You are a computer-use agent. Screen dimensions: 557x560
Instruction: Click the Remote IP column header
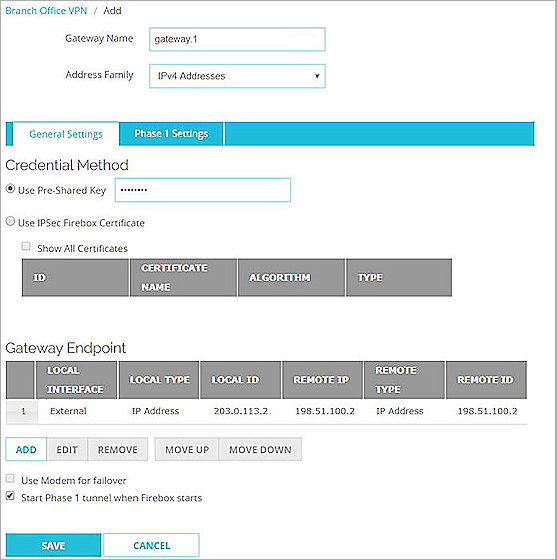pos(322,380)
